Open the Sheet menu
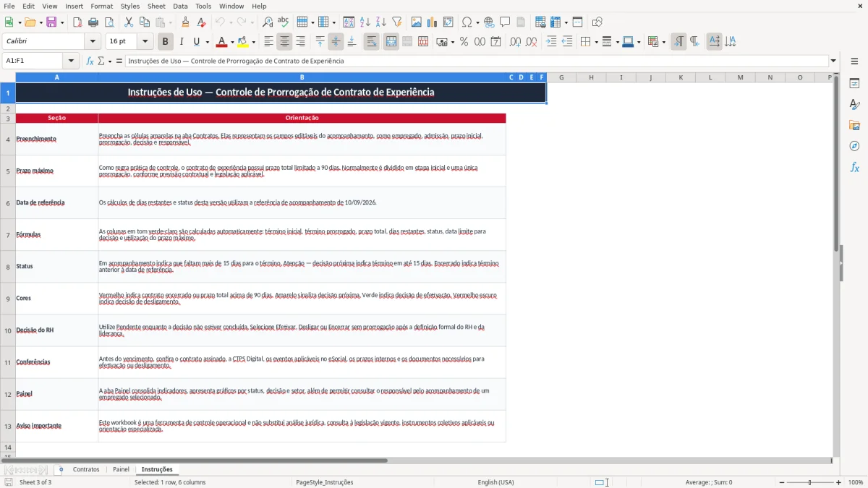Viewport: 868px width, 488px height. coord(156,6)
